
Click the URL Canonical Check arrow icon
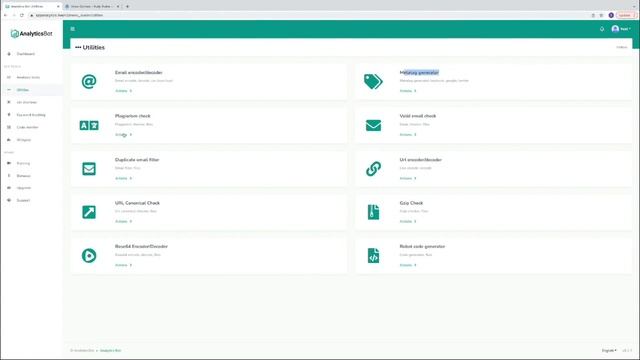pos(89,212)
